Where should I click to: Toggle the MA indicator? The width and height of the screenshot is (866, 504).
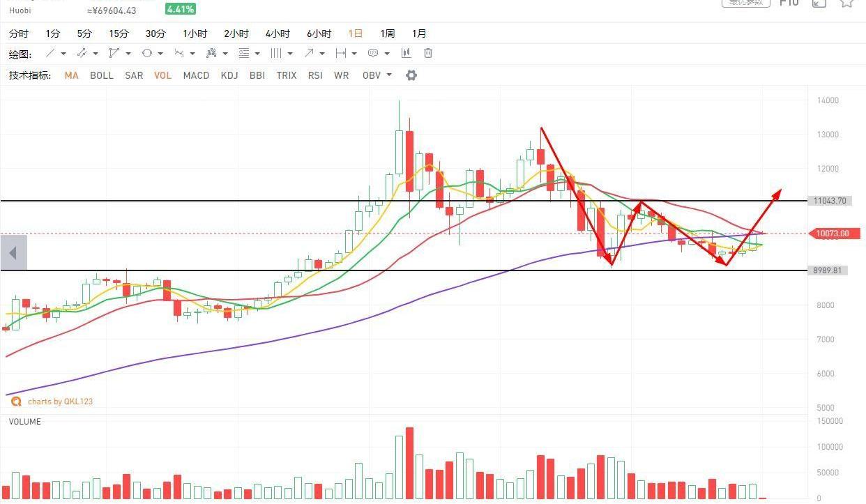coord(71,75)
